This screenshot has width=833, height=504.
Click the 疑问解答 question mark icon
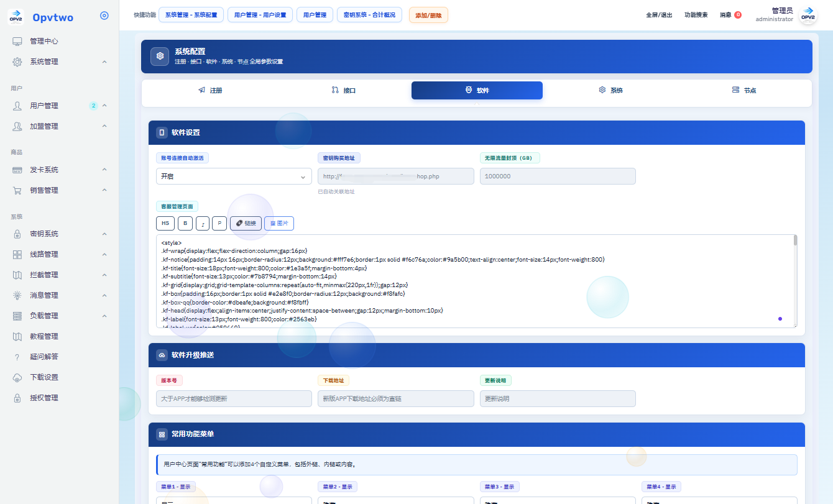[x=17, y=357]
